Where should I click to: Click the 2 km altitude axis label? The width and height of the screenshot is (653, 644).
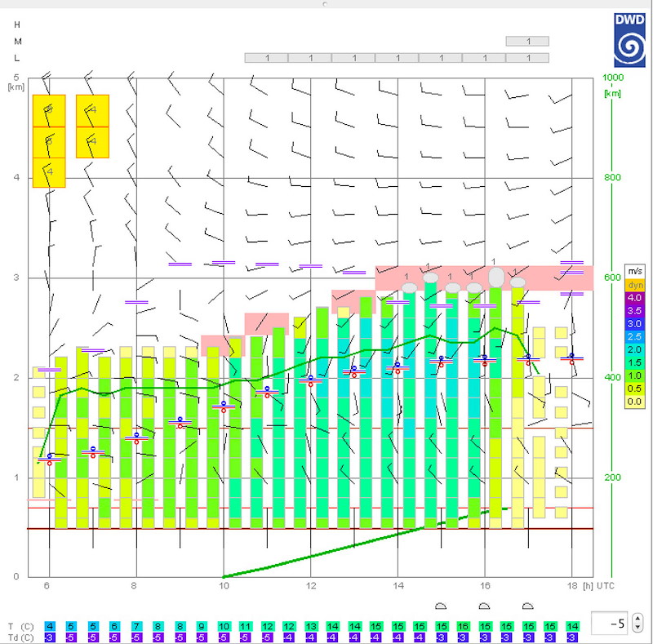coord(16,377)
